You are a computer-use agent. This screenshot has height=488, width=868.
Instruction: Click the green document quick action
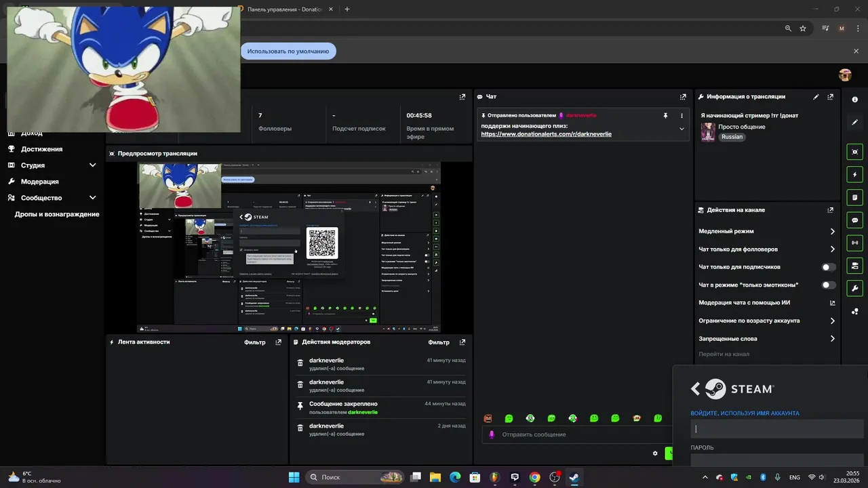pos(854,197)
